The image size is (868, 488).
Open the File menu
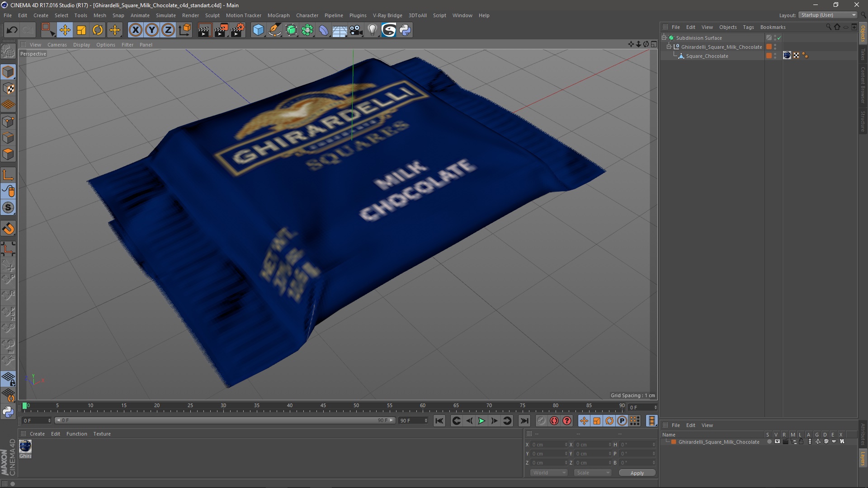[8, 15]
